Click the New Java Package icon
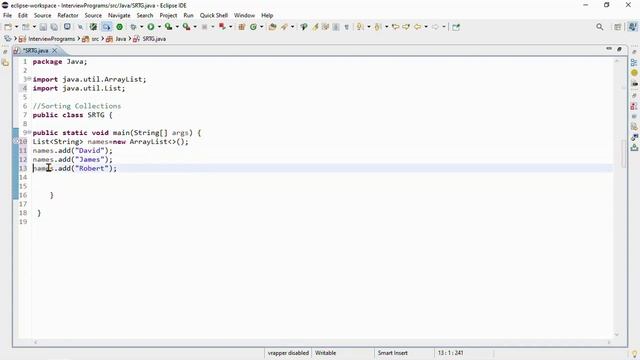The image size is (640, 360). pyautogui.click(x=242, y=27)
